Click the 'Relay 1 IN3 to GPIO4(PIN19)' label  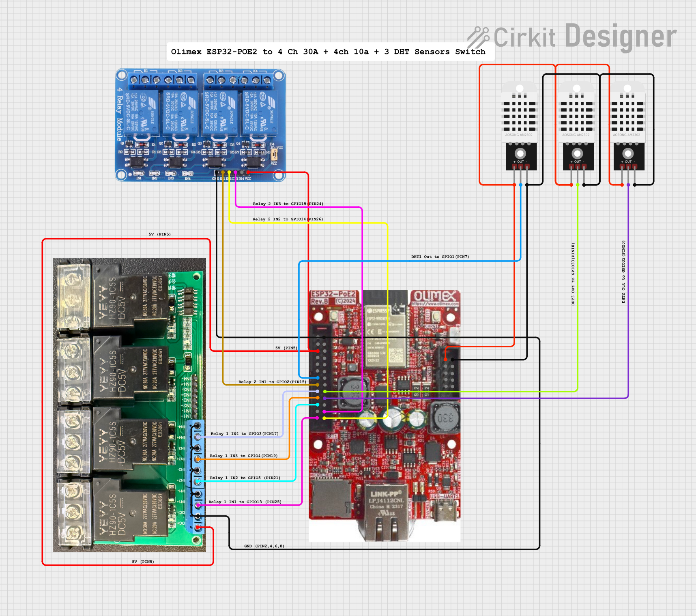pyautogui.click(x=244, y=456)
